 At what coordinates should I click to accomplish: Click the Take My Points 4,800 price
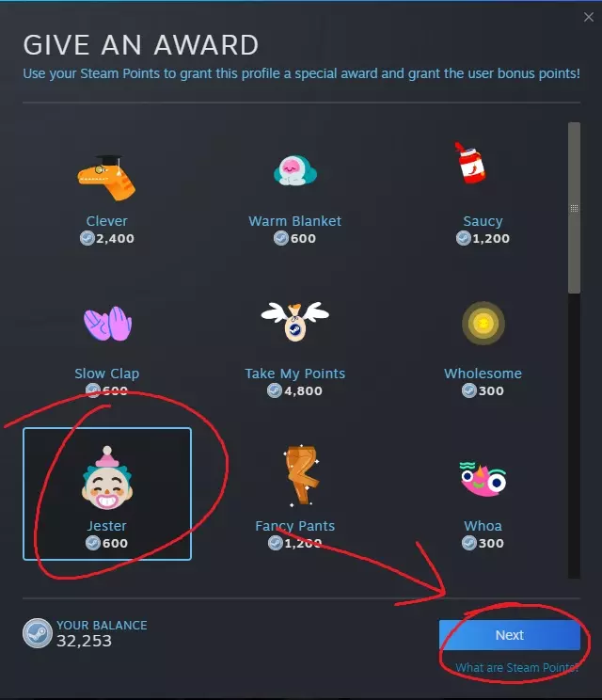pos(294,390)
